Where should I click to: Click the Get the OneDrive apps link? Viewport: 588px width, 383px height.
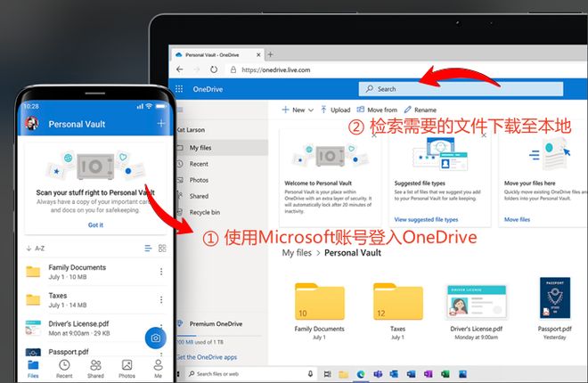(207, 357)
